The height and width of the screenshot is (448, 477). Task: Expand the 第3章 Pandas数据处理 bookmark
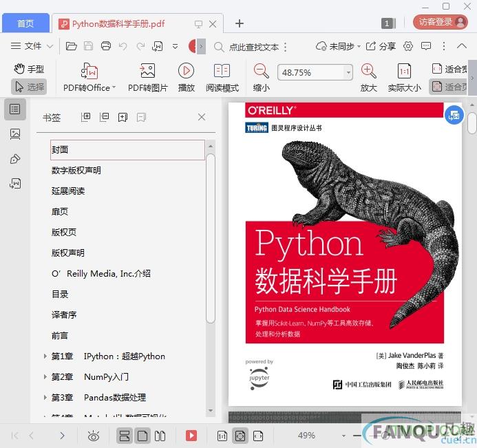click(x=45, y=398)
